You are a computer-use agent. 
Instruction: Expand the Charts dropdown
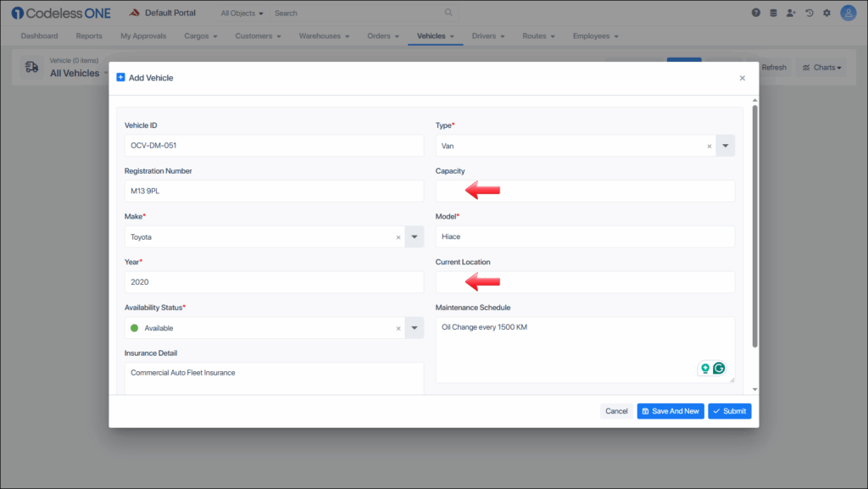click(821, 67)
